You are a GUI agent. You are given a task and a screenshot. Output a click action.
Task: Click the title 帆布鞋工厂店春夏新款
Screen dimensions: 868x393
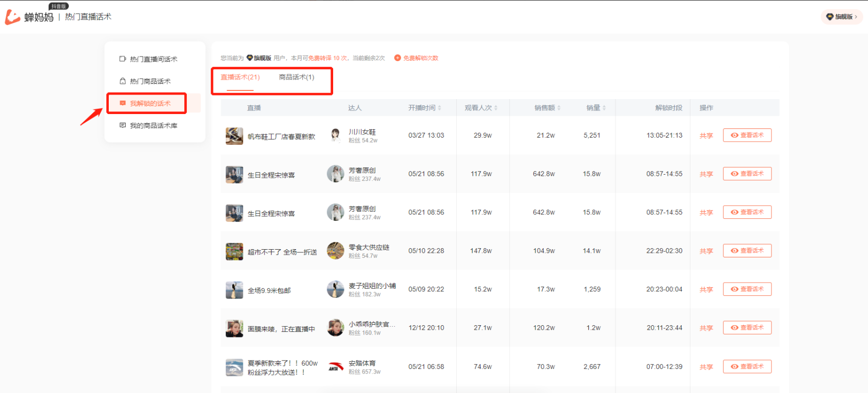tap(281, 137)
